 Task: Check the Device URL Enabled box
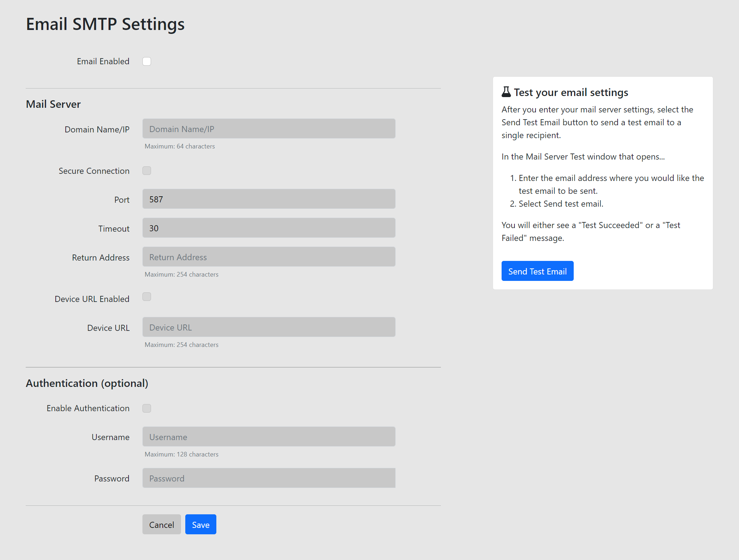[x=147, y=297]
